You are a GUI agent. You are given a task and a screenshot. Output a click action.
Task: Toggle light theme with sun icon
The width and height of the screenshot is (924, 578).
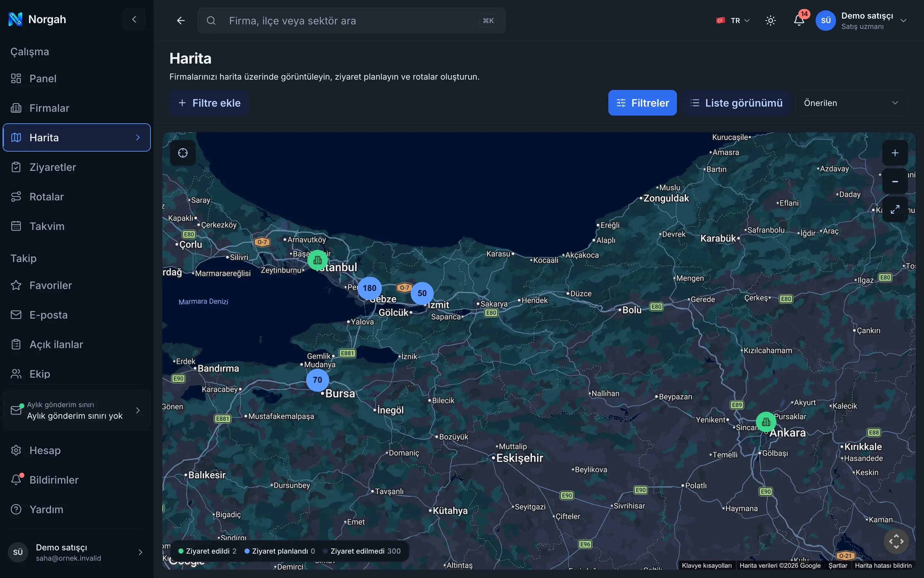pos(771,21)
